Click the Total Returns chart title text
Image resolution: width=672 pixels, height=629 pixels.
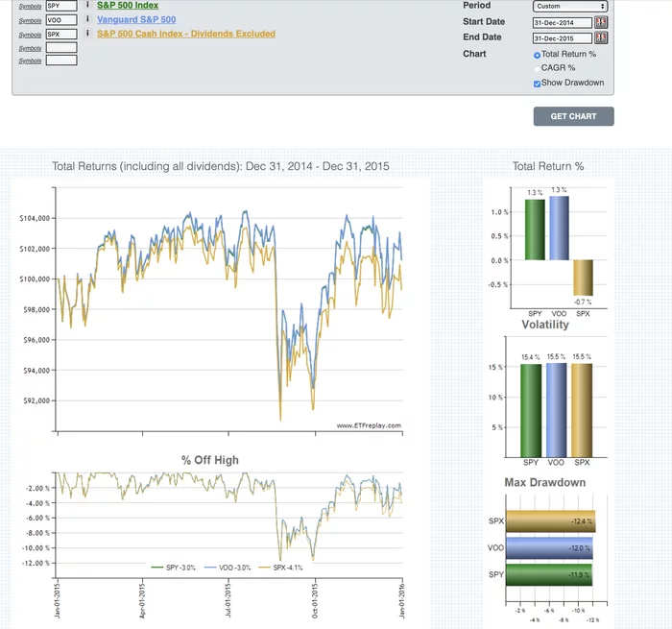pyautogui.click(x=221, y=166)
